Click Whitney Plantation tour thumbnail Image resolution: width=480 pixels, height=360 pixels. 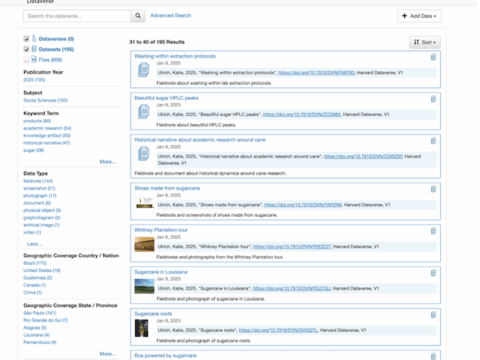[144, 244]
